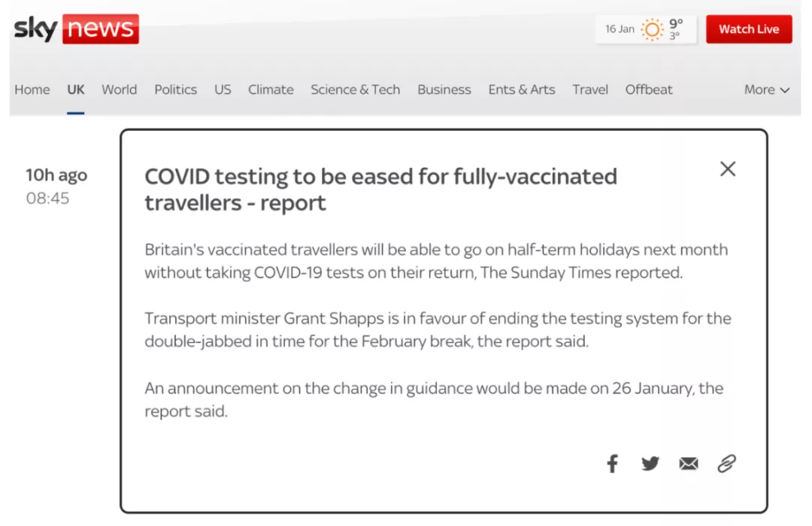Click the Sky News logo
Image resolution: width=812 pixels, height=526 pixels.
click(x=76, y=29)
